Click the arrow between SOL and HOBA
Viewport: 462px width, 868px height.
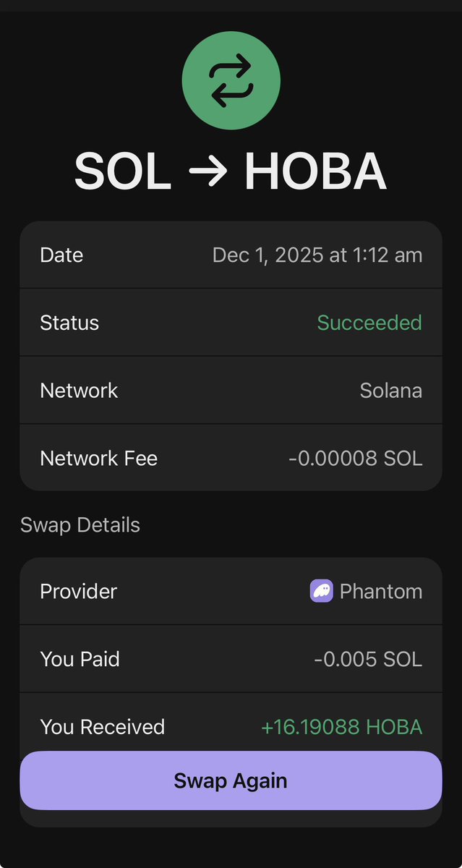tap(208, 172)
